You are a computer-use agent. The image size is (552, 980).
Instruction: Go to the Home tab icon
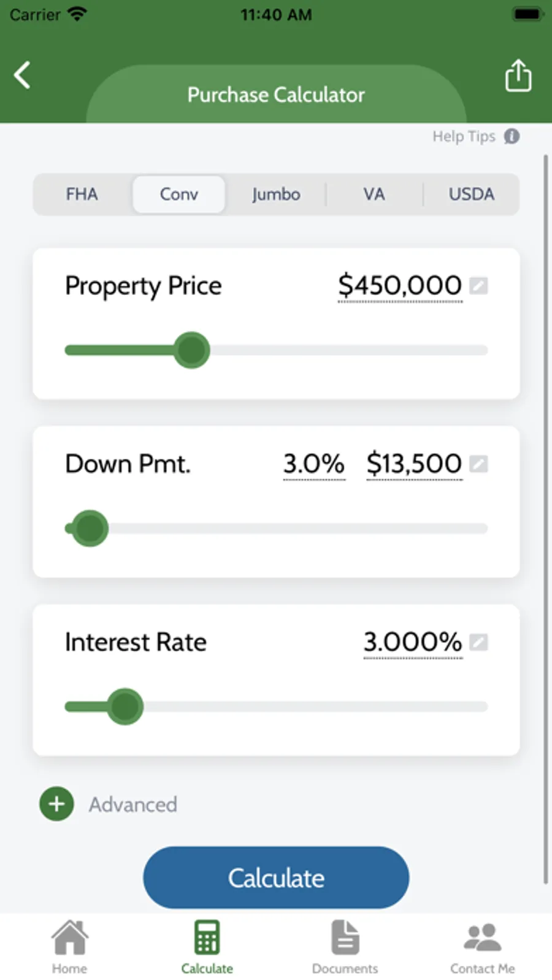pyautogui.click(x=69, y=938)
